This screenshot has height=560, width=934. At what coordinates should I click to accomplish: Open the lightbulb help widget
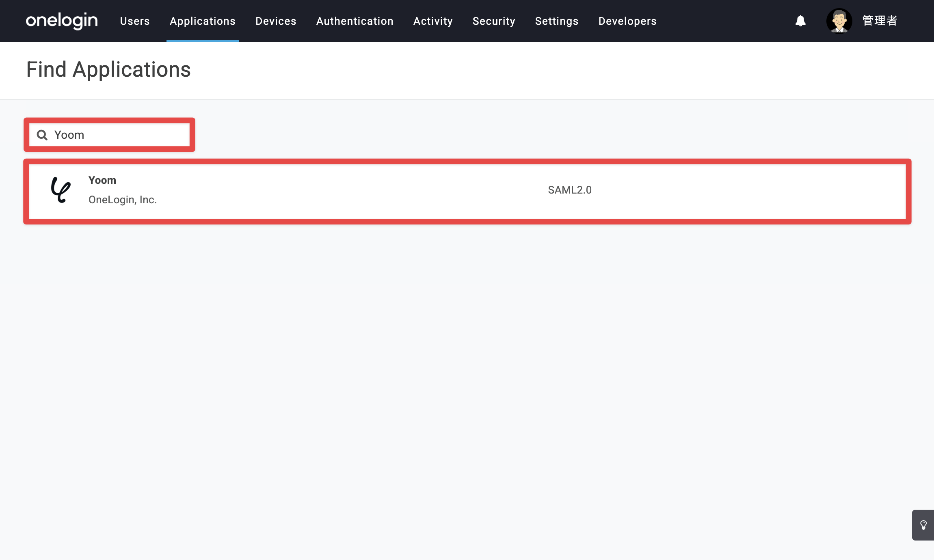coord(923,525)
